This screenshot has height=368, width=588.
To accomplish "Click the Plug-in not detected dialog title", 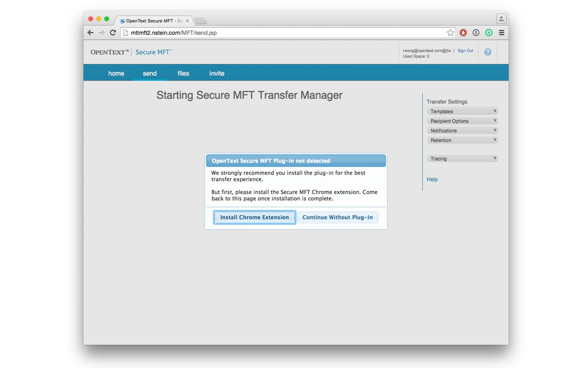I will (x=271, y=161).
